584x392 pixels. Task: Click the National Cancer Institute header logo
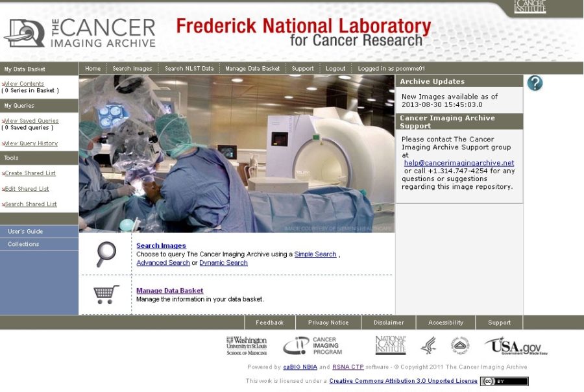(530, 6)
